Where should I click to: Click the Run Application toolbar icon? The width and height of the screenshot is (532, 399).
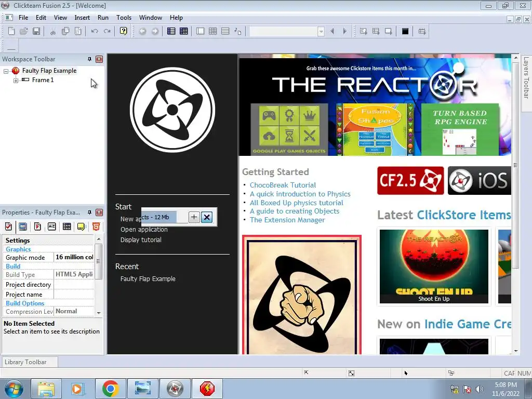(x=376, y=31)
